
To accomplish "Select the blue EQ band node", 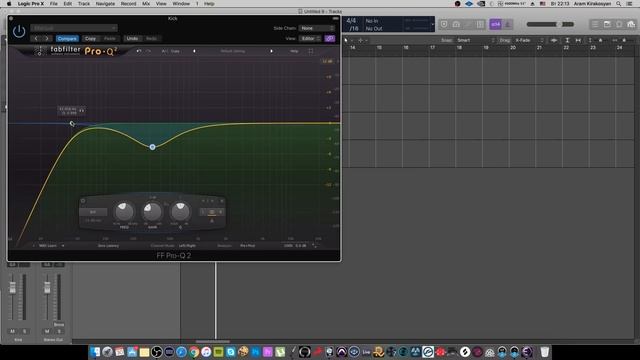I will [152, 147].
